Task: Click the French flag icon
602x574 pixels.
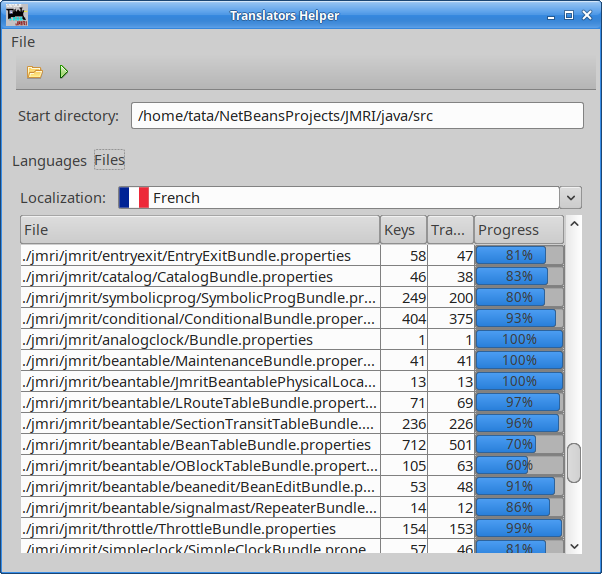Action: (133, 198)
